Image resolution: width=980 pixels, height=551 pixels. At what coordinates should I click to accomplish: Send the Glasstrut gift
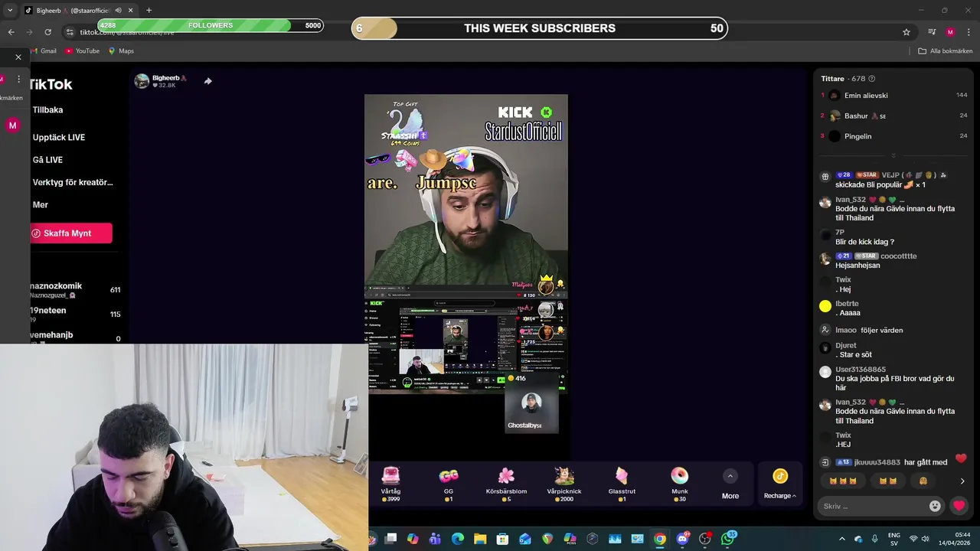622,484
